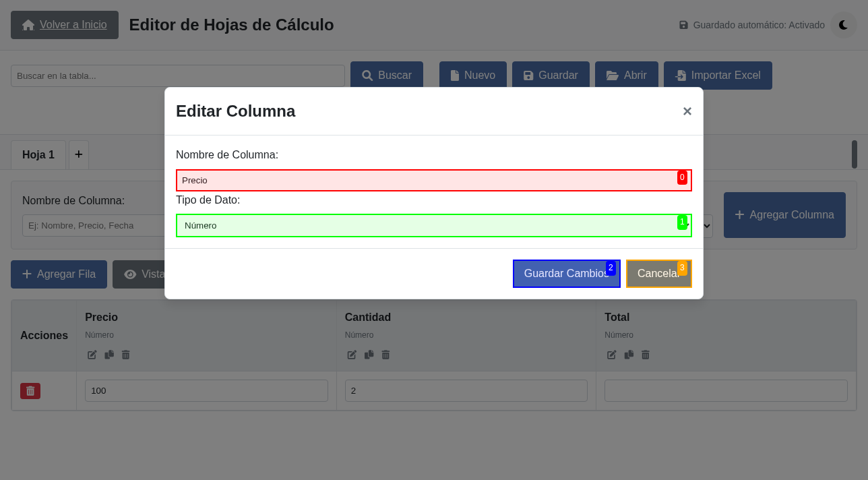Close the Editar Columna dialog with the X
This screenshot has height=480, width=868.
pyautogui.click(x=687, y=111)
